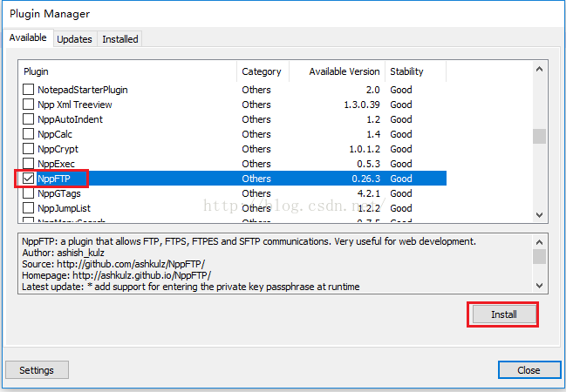Check the NotepadStarterPlugin checkbox
This screenshot has height=392, width=573.
[x=29, y=90]
